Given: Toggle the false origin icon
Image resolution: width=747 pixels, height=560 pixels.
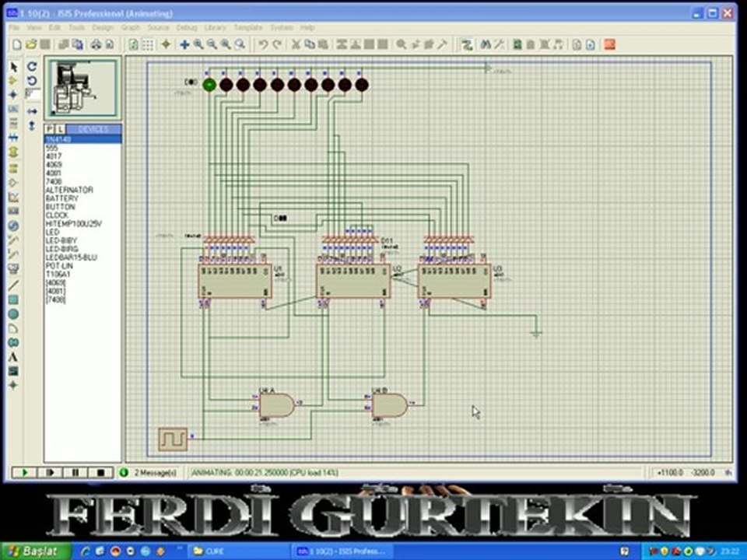Looking at the screenshot, I should 166,45.
